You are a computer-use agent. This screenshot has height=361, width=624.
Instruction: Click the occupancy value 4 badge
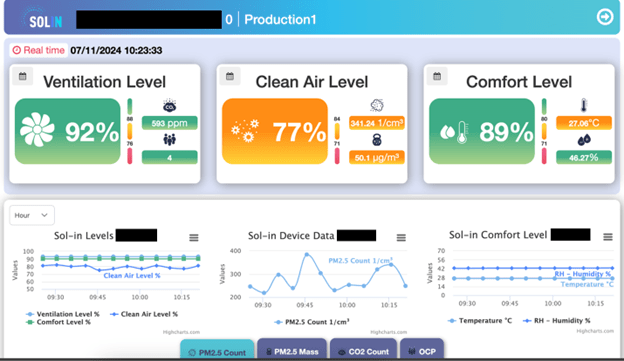pos(170,157)
